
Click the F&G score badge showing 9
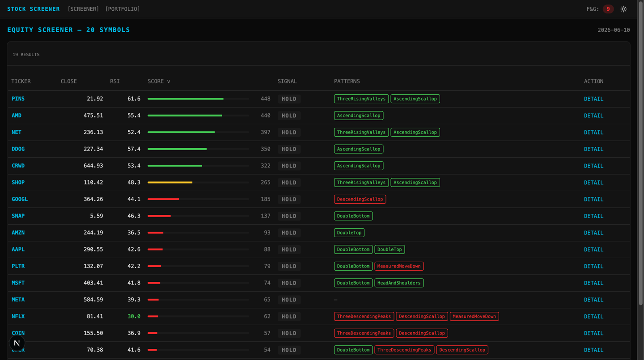pos(608,9)
